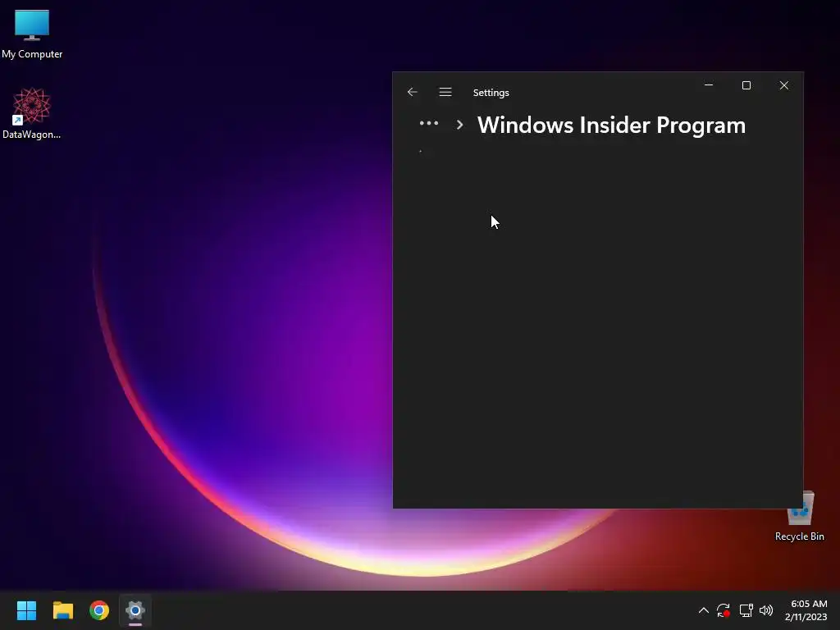Open File Explorer from the taskbar

(62, 610)
